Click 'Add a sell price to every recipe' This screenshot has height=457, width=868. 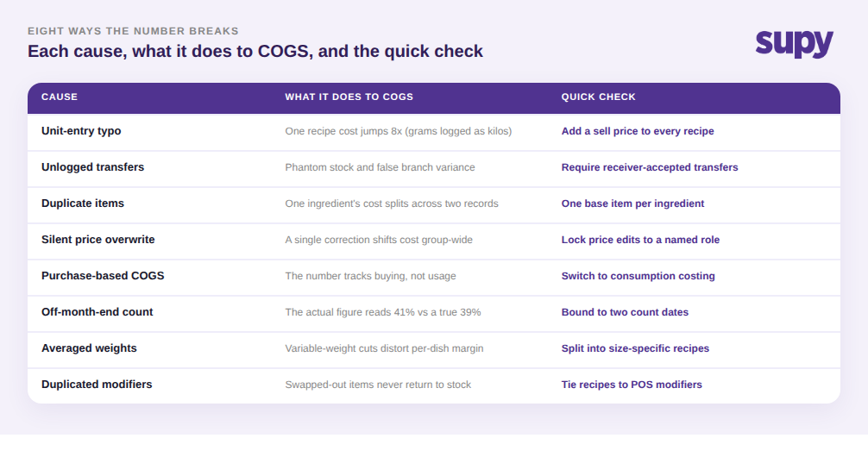pyautogui.click(x=638, y=131)
